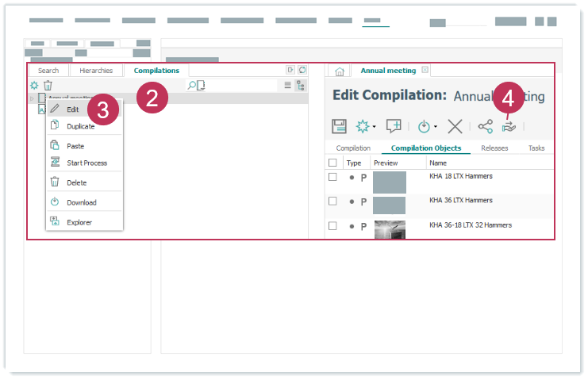Toggle the select-all checkbox in table header
This screenshot has height=380, width=588.
333,163
